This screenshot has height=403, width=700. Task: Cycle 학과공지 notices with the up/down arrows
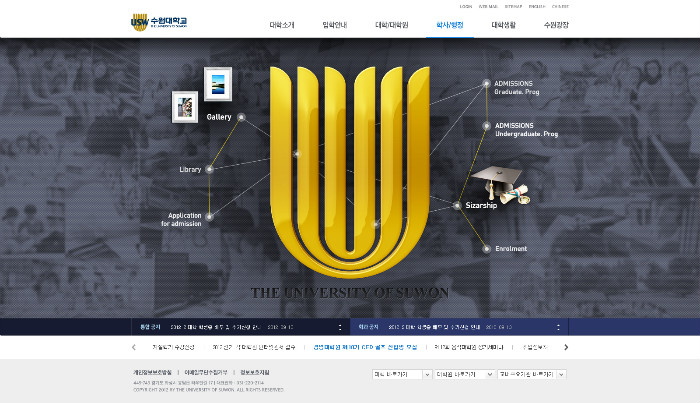[558, 327]
